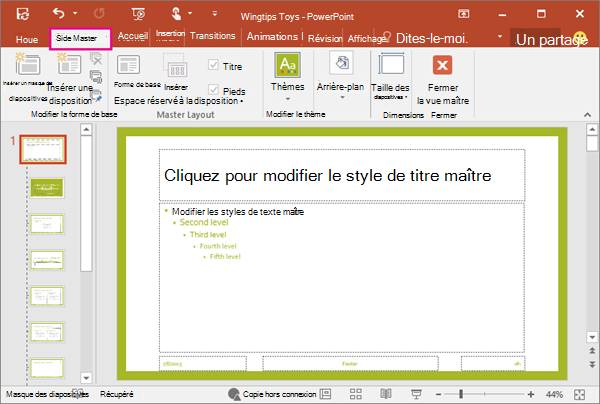
Task: Open the undo history dropdown arrow
Action: pyautogui.click(x=75, y=13)
